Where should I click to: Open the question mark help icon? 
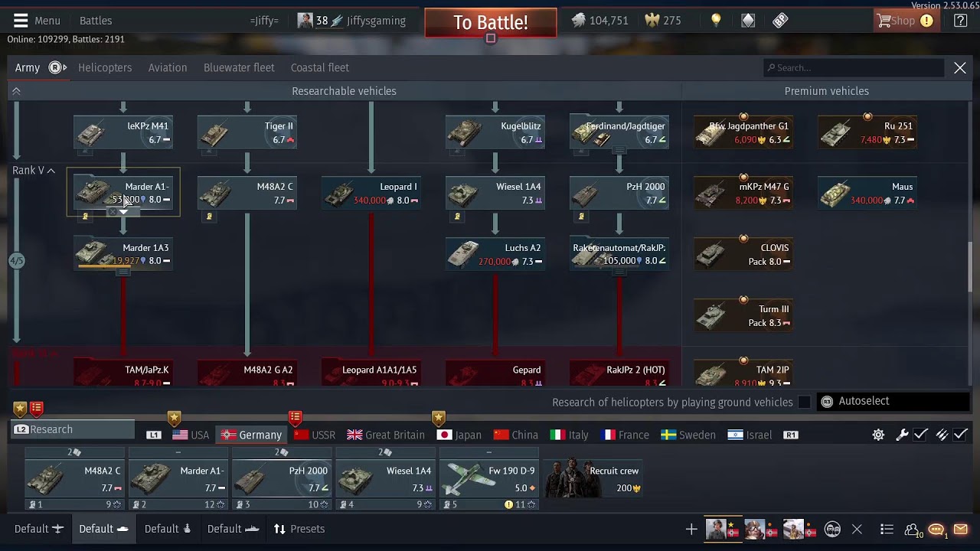960,21
